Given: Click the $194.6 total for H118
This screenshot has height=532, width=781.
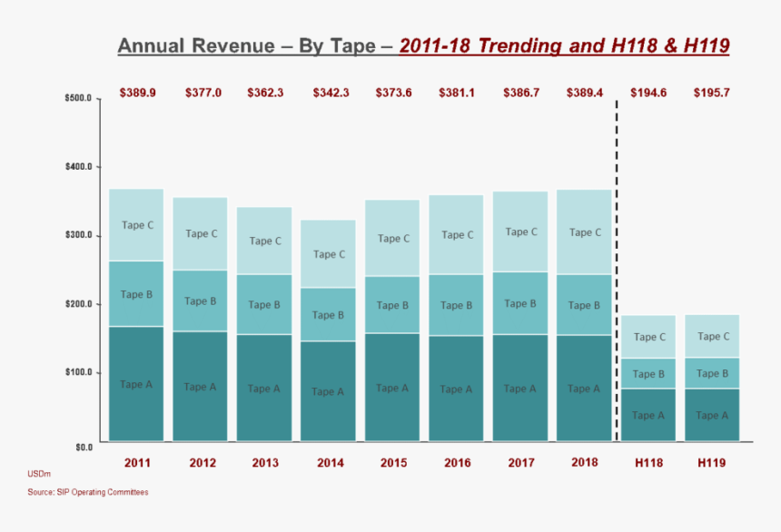Looking at the screenshot, I should coord(648,93).
